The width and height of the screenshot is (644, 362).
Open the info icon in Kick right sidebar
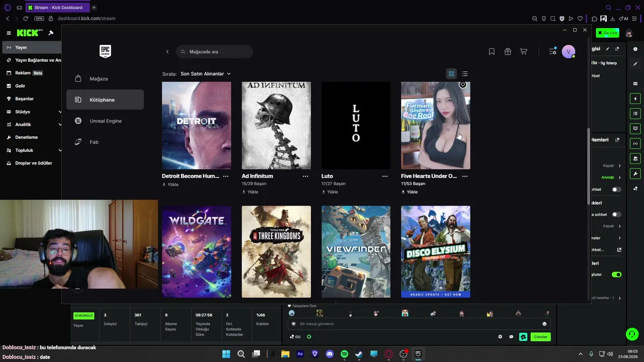pos(635,49)
